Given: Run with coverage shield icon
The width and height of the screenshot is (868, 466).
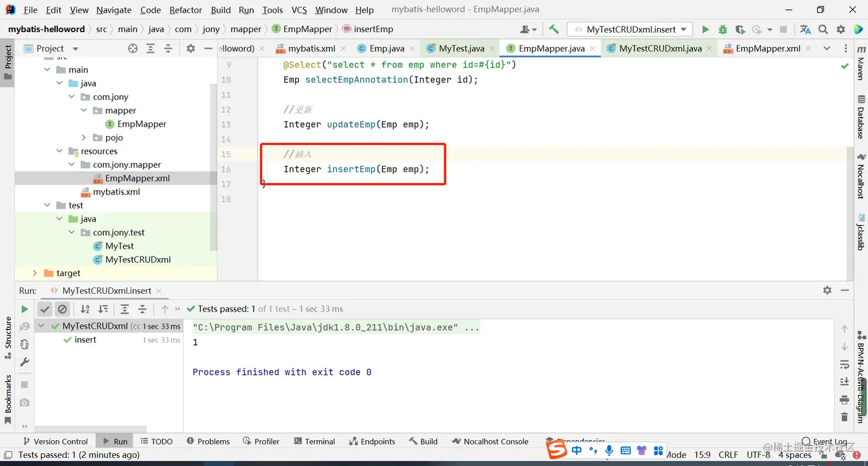Looking at the screenshot, I should coord(740,29).
